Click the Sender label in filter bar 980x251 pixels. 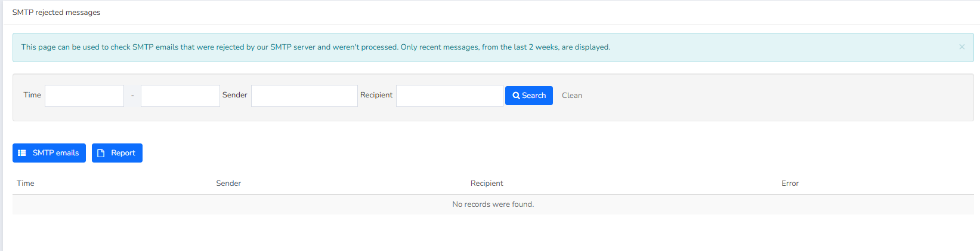click(x=234, y=95)
